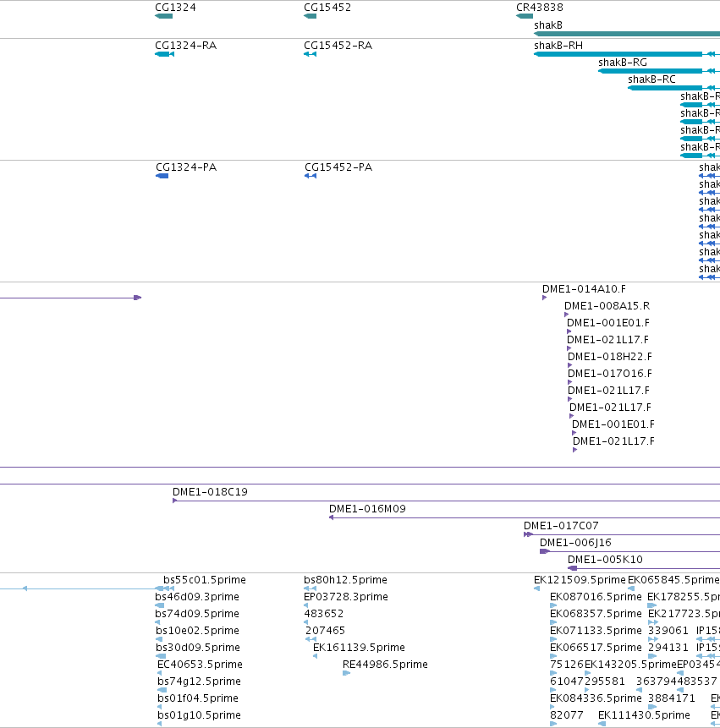720x728 pixels.
Task: Open the EK084336.5prime EST label
Action: click(596, 698)
